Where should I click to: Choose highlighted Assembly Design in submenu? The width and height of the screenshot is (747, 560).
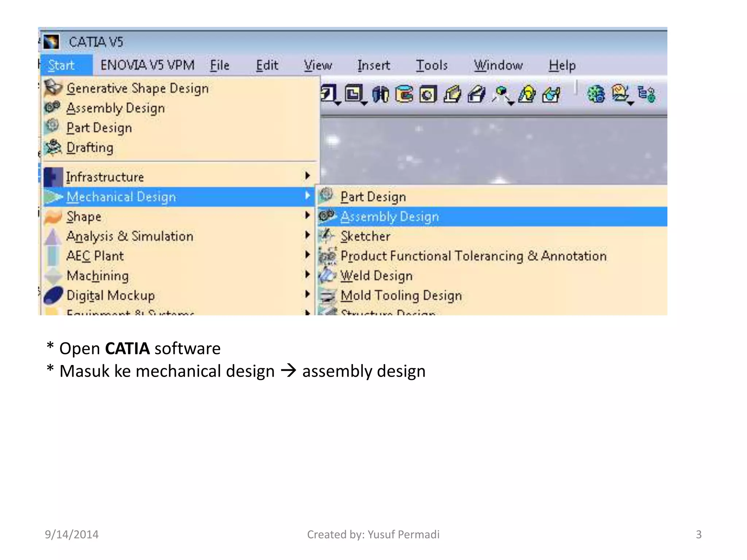point(492,217)
